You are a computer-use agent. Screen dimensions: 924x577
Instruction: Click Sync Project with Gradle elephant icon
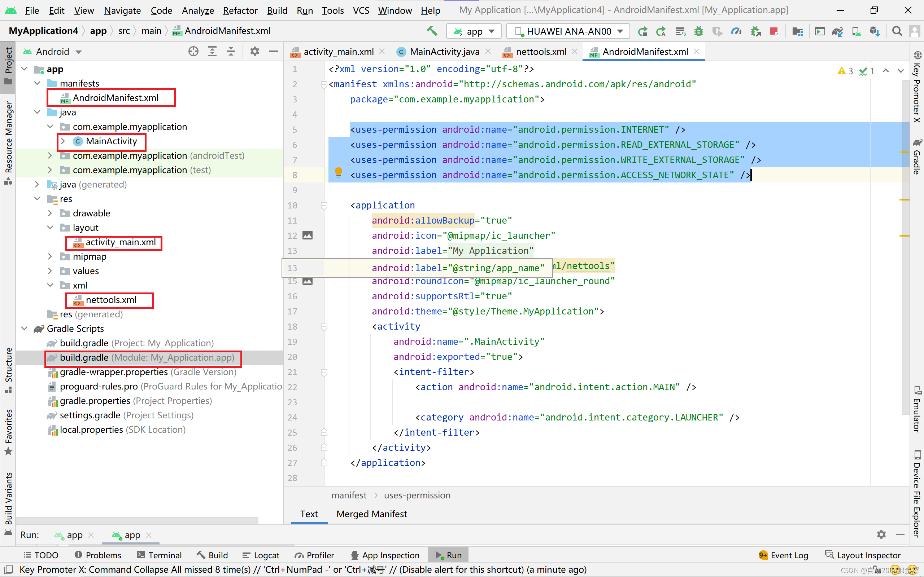point(837,31)
